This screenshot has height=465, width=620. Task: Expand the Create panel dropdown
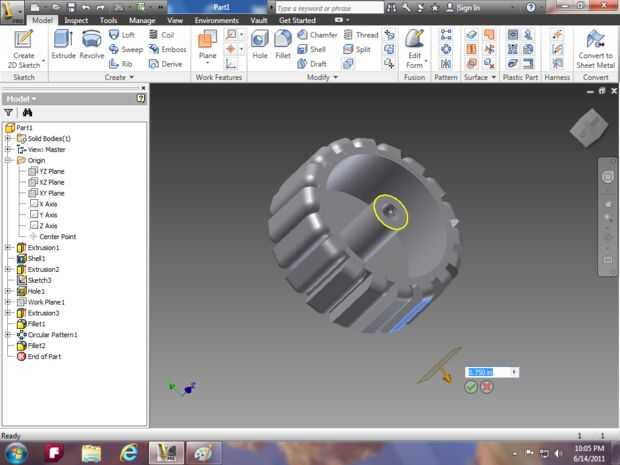119,77
